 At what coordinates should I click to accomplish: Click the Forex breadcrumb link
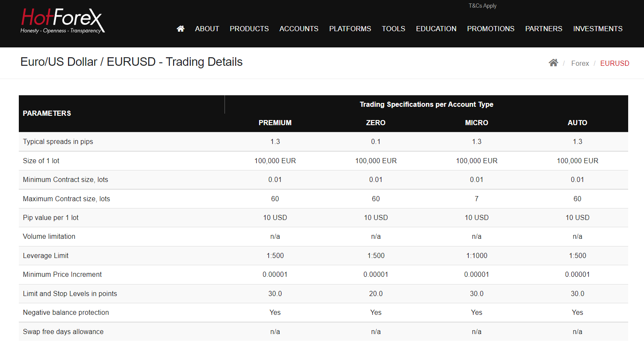(580, 63)
